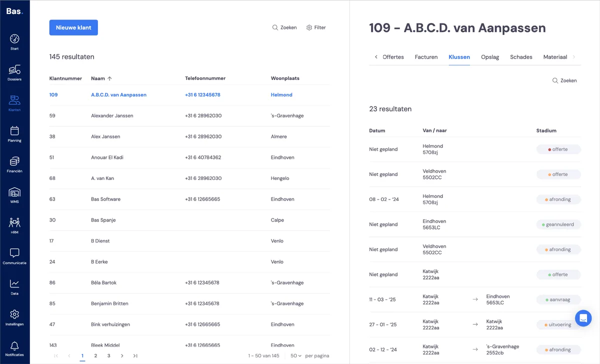Select customer row Alexander Janssen
Image resolution: width=600 pixels, height=364 pixels.
(x=189, y=116)
